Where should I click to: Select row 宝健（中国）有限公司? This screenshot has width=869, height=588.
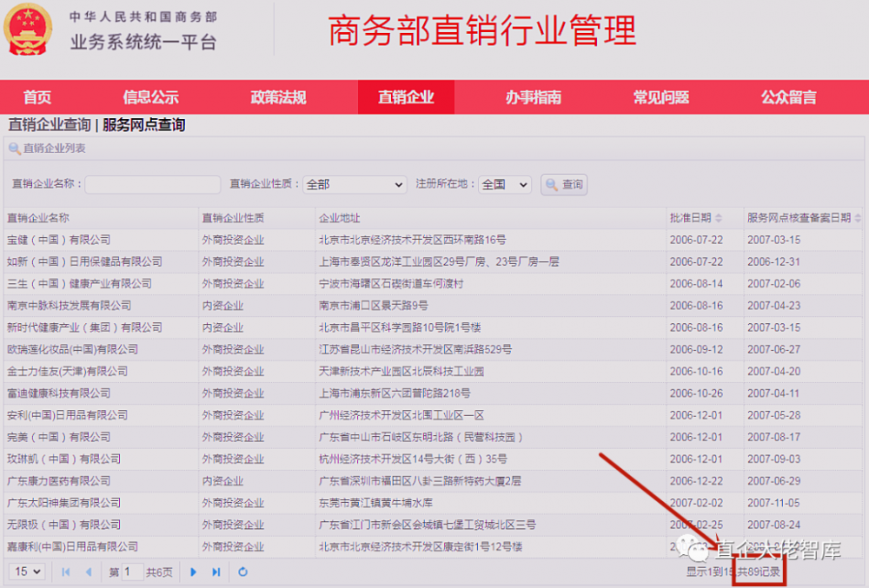click(434, 241)
